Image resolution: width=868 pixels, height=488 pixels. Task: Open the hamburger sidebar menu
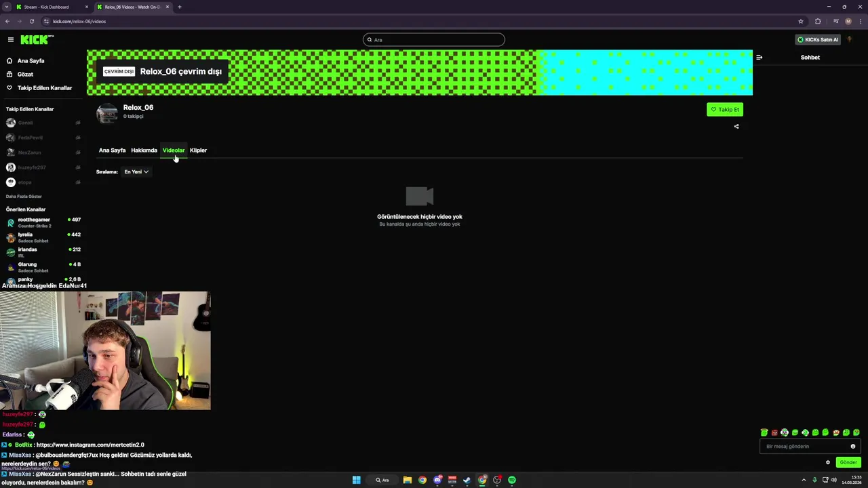tap(11, 40)
